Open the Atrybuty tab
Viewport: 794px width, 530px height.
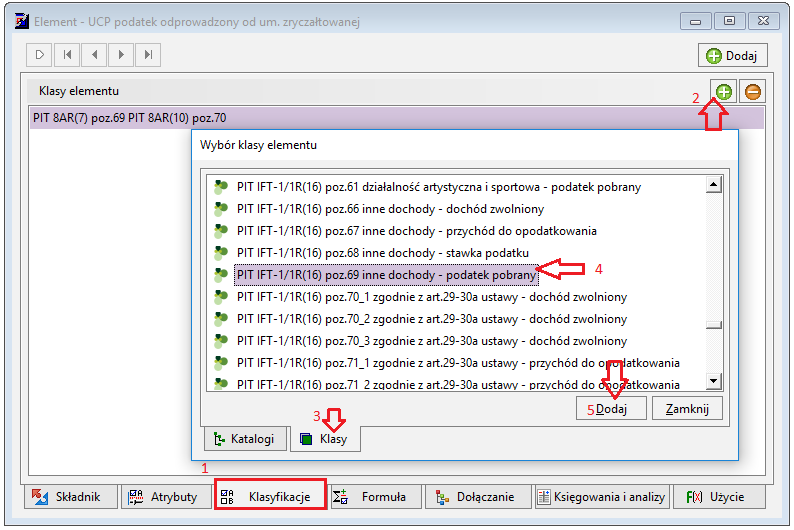[166, 497]
